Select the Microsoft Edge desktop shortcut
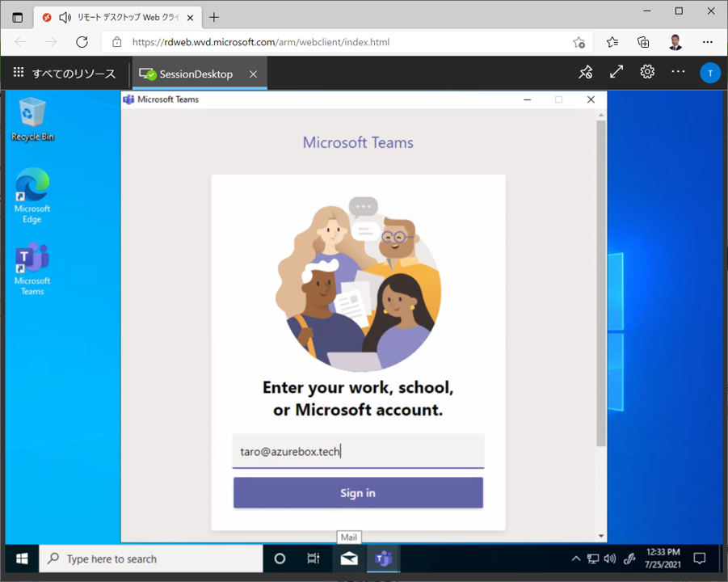Screen dimensions: 728x582 coord(32,196)
